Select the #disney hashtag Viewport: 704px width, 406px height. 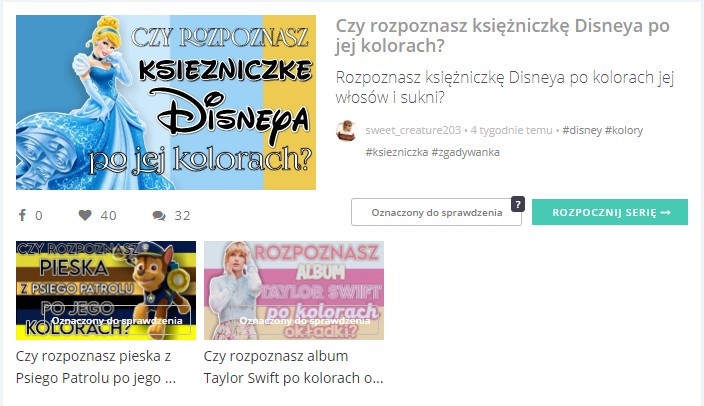[582, 130]
